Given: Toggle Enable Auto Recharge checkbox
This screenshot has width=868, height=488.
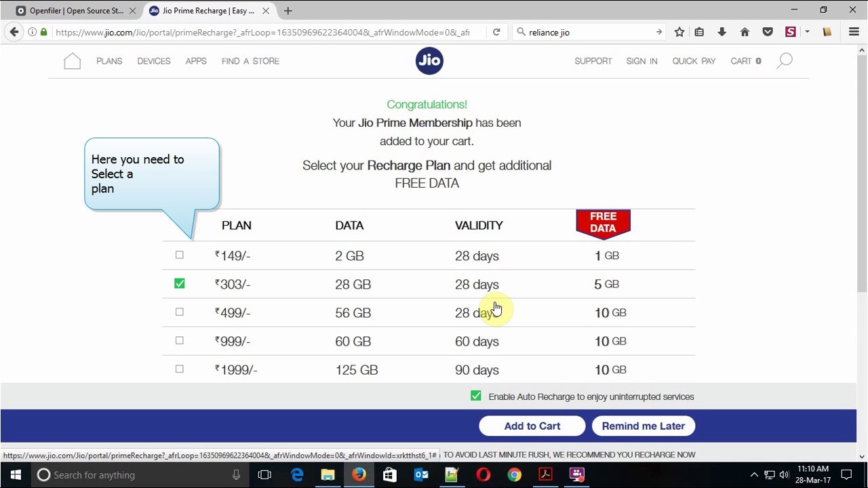Looking at the screenshot, I should [475, 396].
